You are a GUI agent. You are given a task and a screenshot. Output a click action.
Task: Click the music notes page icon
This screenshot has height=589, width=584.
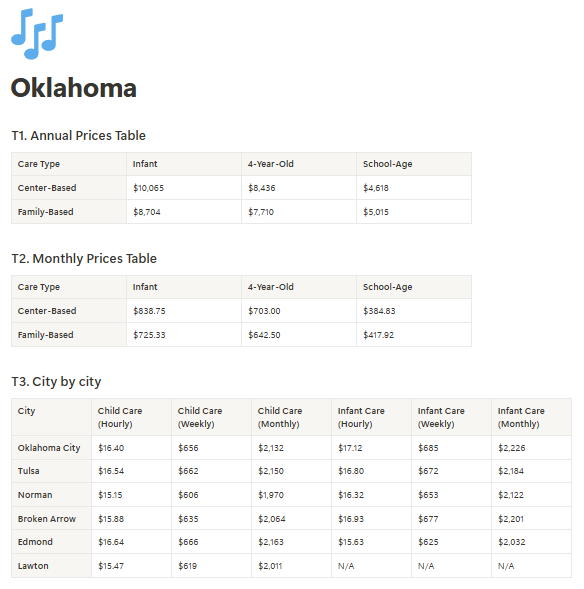point(37,34)
